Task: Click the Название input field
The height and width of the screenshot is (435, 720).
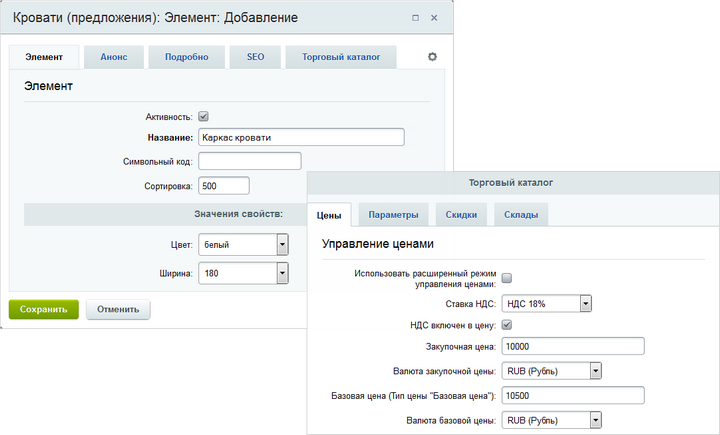Action: (300, 138)
